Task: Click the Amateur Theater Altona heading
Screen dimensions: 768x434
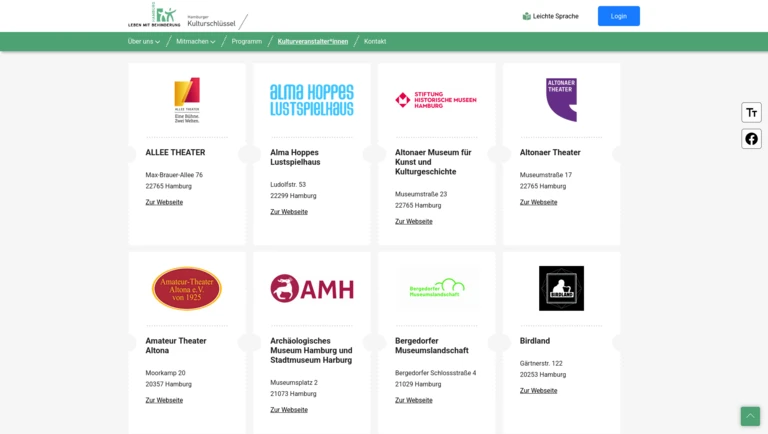Action: pos(176,346)
